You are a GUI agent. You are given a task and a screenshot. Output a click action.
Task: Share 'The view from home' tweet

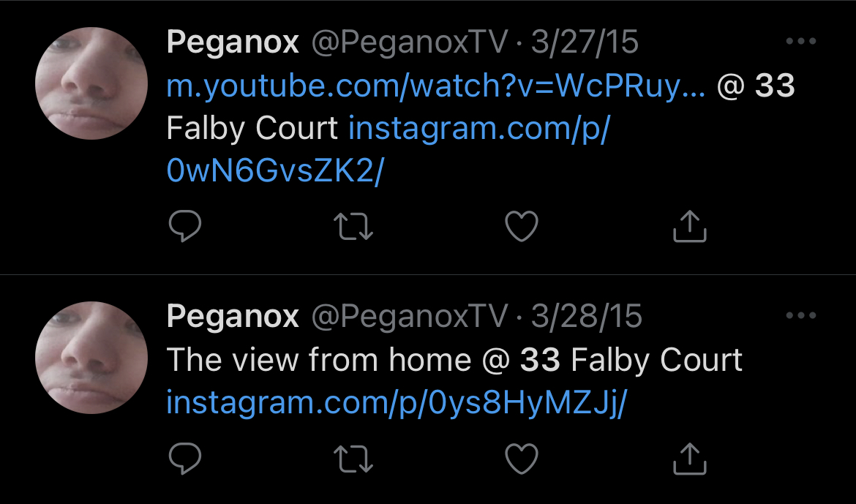click(689, 458)
